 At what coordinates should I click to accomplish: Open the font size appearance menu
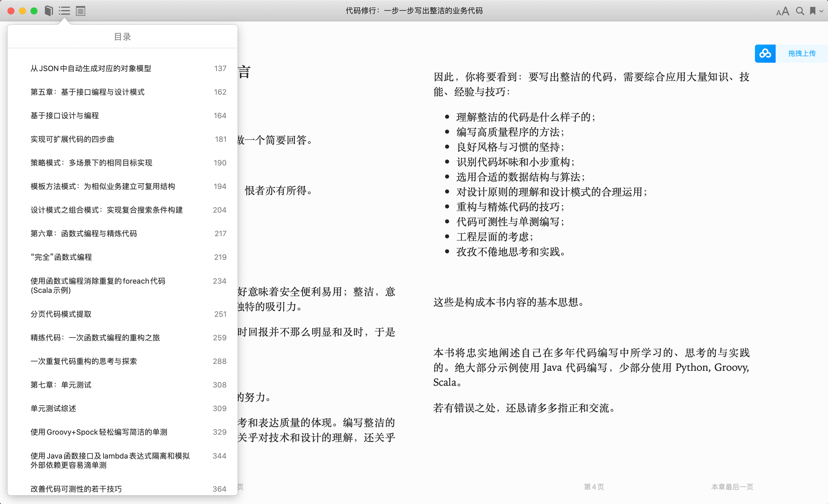click(x=783, y=11)
